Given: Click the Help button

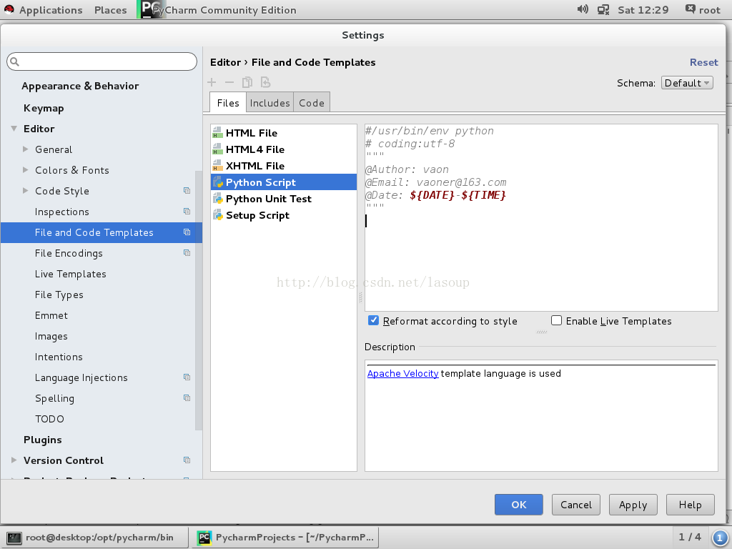Looking at the screenshot, I should (690, 505).
